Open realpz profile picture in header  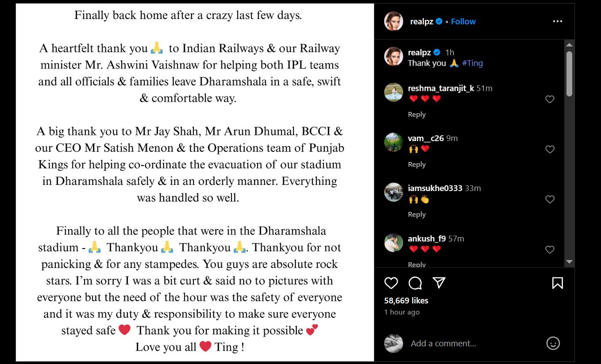tap(393, 21)
